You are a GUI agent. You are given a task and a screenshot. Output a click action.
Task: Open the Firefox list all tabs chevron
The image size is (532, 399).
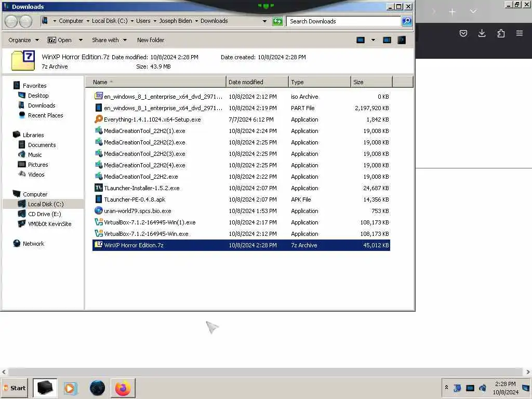click(473, 11)
